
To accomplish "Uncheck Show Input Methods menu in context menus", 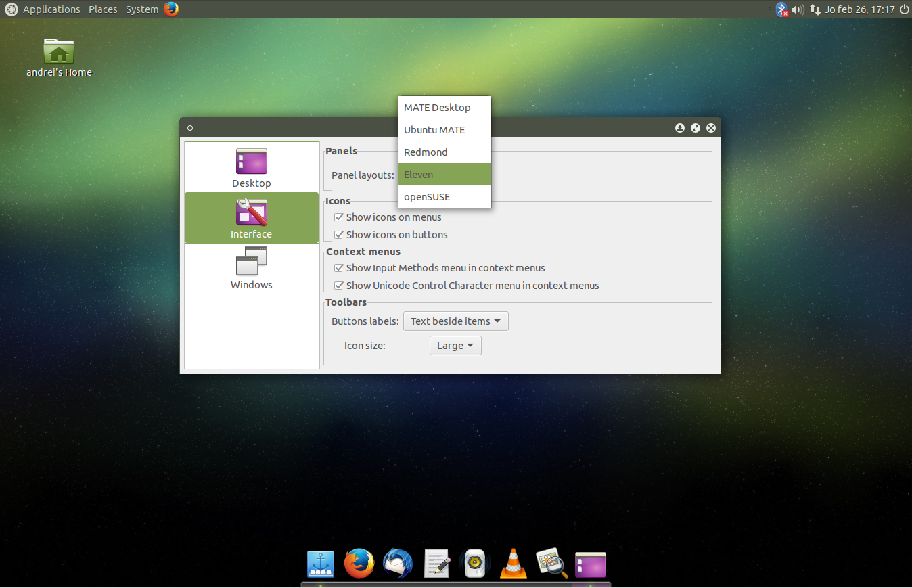I will pyautogui.click(x=338, y=268).
